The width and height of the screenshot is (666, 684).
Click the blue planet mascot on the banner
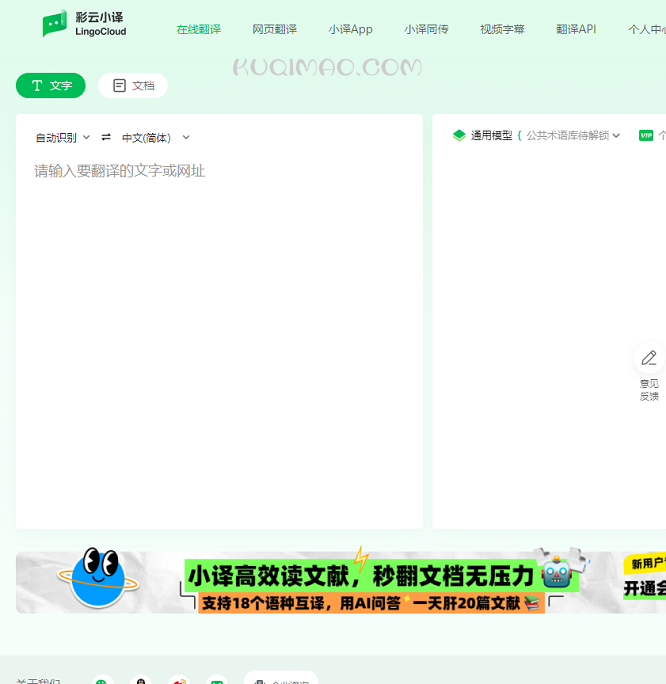pos(98,578)
